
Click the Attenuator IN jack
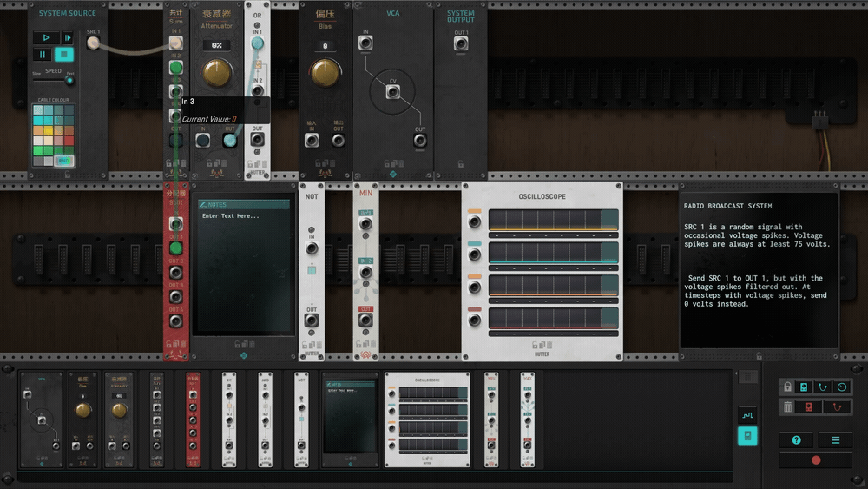pos(202,141)
